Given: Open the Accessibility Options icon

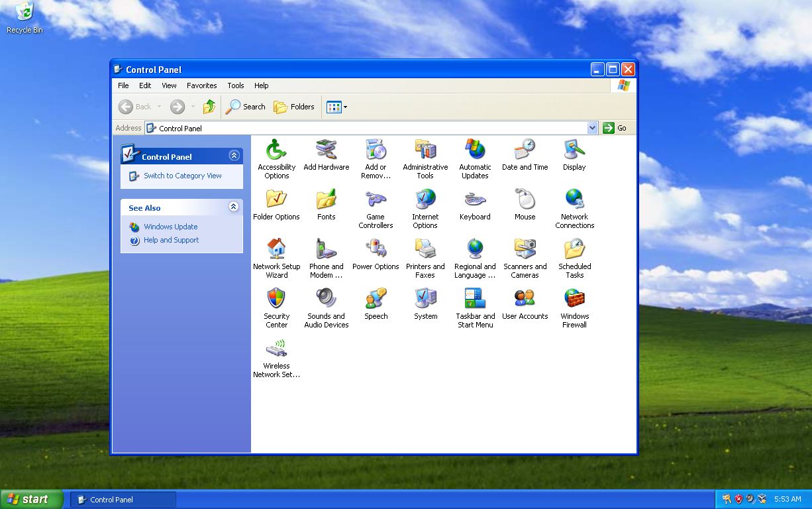Looking at the screenshot, I should point(276,150).
